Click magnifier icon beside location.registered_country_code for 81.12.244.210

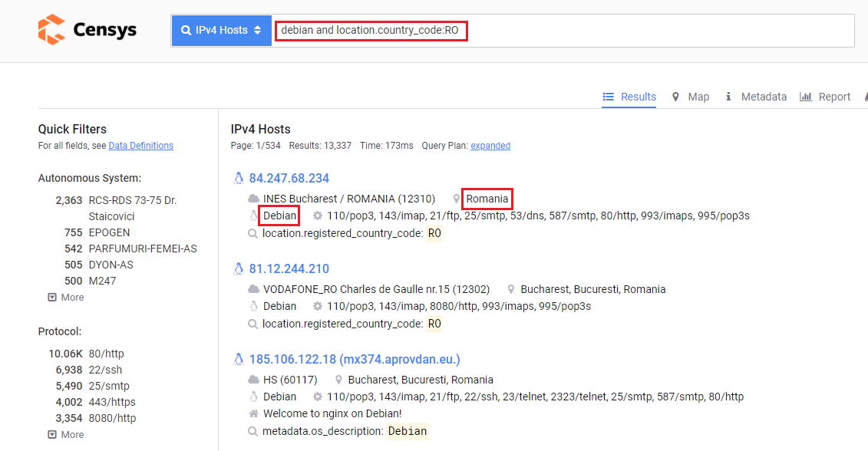253,324
